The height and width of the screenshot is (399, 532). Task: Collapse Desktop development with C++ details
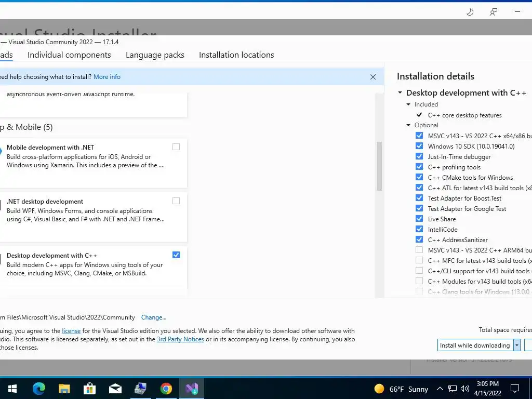pyautogui.click(x=400, y=92)
